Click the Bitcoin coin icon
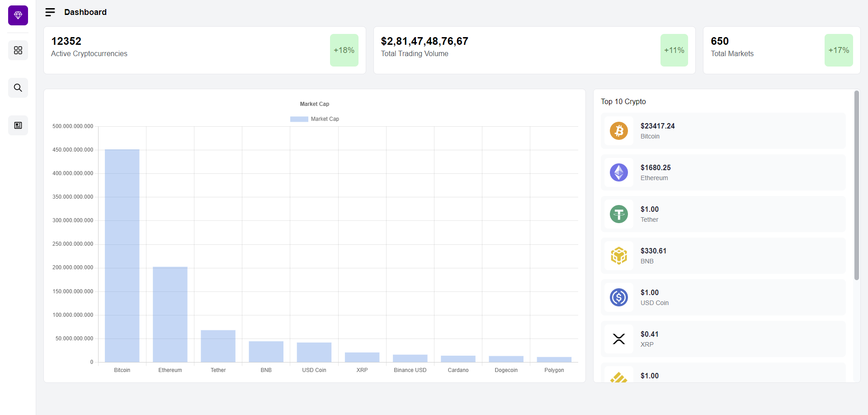 [x=619, y=131]
